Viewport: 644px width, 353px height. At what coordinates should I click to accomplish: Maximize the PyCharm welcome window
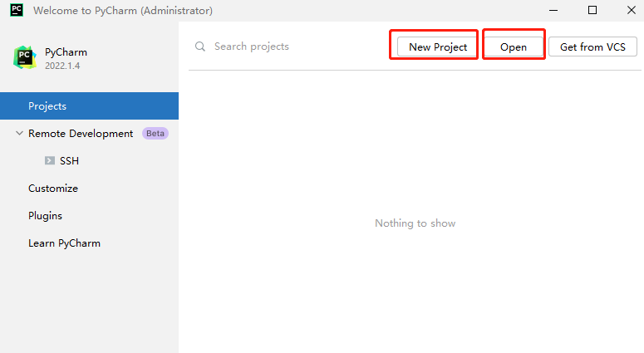point(592,10)
